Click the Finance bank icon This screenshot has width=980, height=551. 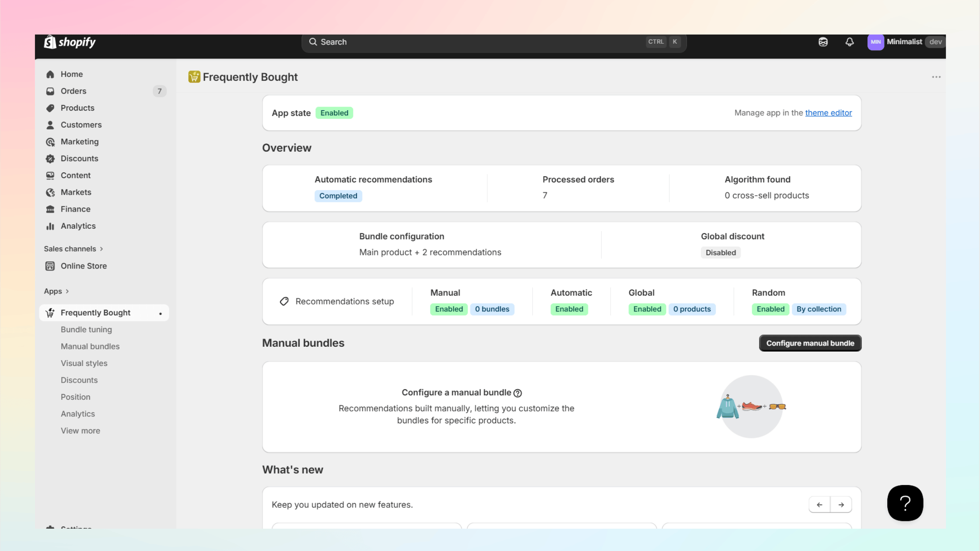50,209
